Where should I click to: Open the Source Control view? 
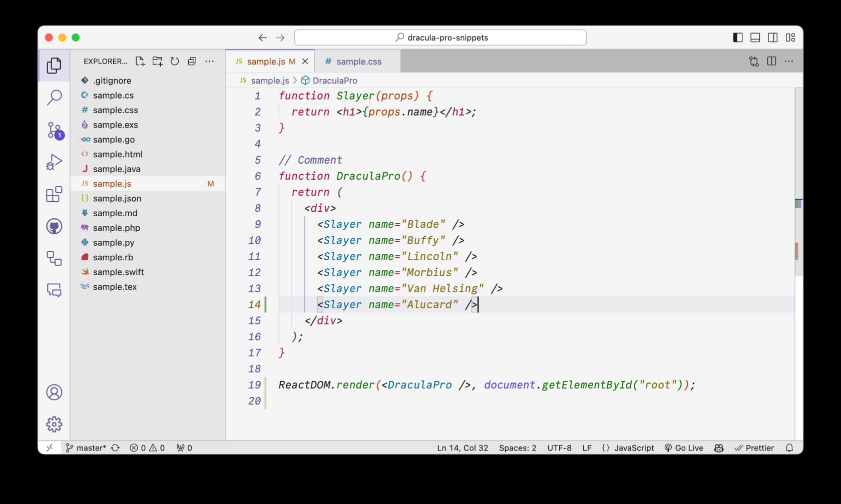point(54,130)
